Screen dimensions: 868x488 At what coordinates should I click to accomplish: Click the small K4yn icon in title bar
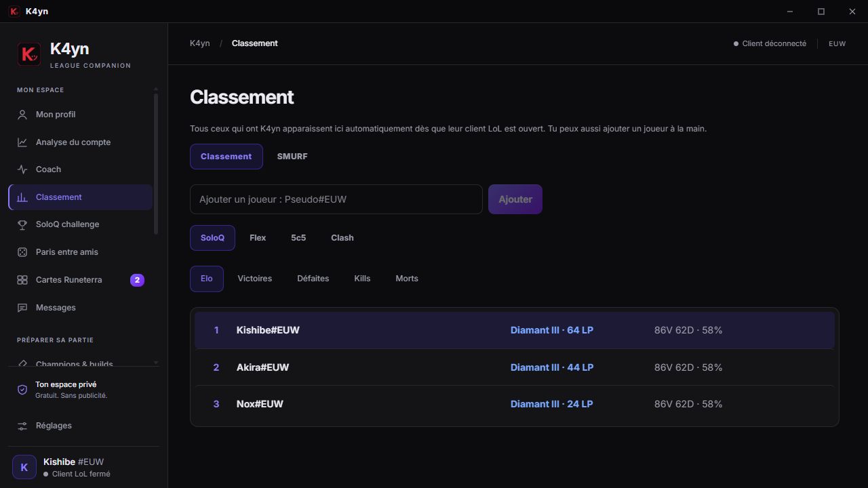click(14, 12)
